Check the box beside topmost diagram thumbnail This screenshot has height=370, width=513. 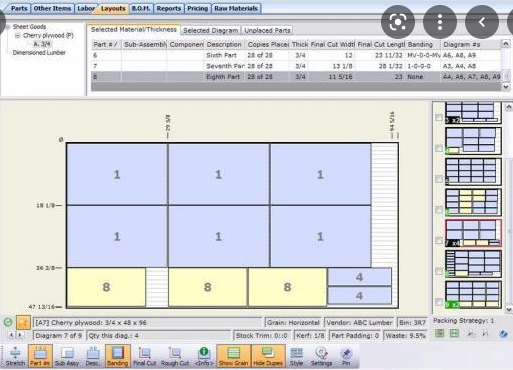(x=439, y=117)
